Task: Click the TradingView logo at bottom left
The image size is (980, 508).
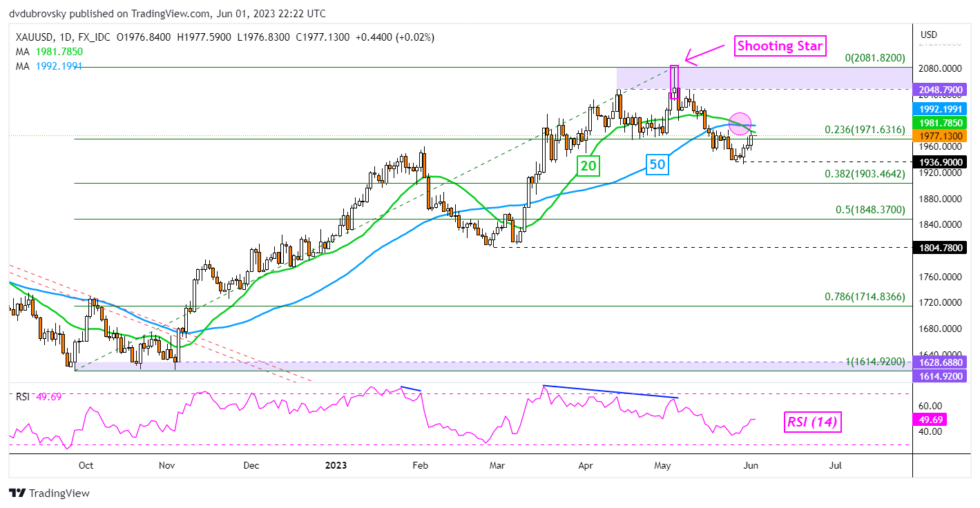Action: point(50,494)
